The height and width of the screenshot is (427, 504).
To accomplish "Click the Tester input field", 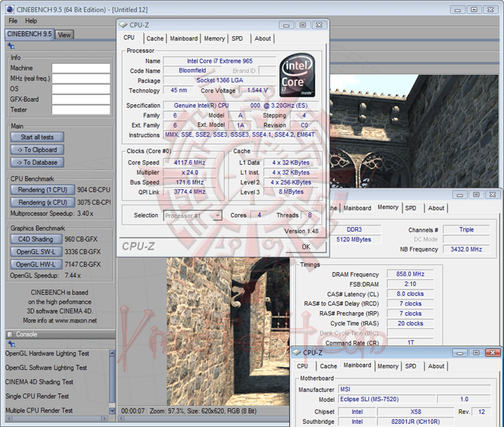I will point(81,110).
